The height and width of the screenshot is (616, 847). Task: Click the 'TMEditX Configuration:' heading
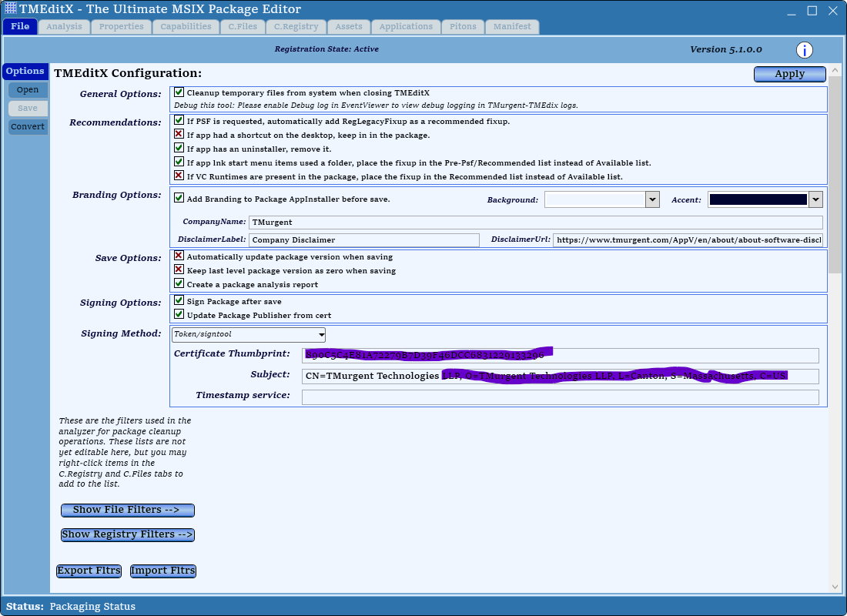coord(128,73)
